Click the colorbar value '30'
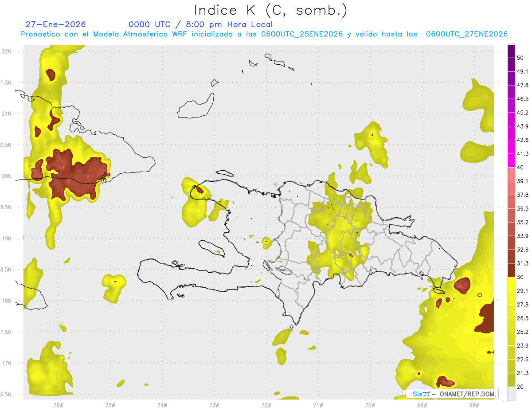The height and width of the screenshot is (411, 532). 521,277
